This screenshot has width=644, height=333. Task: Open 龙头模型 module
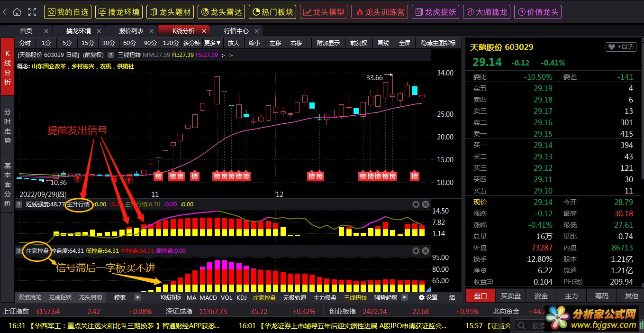pyautogui.click(x=324, y=12)
